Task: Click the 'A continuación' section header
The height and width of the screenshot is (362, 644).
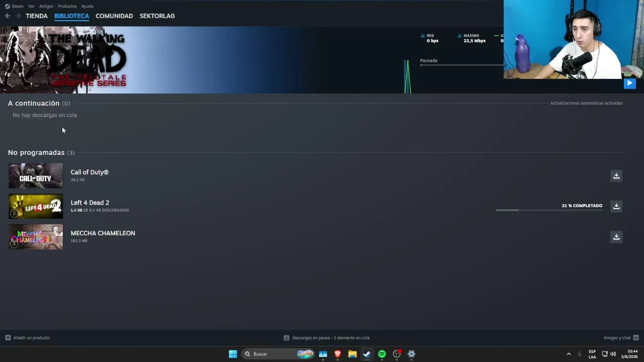Action: click(x=34, y=103)
